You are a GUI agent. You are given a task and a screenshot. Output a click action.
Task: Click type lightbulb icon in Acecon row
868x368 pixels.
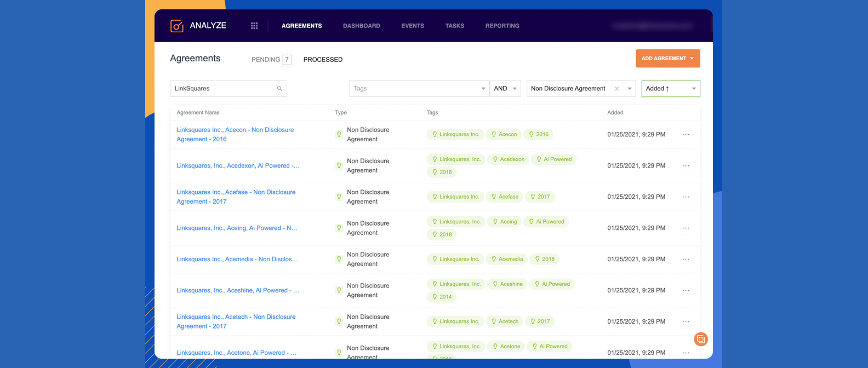tap(339, 135)
